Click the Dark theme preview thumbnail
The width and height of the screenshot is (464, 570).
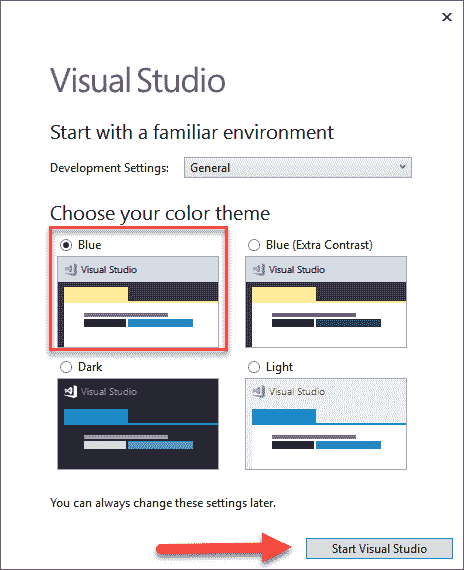tap(138, 424)
